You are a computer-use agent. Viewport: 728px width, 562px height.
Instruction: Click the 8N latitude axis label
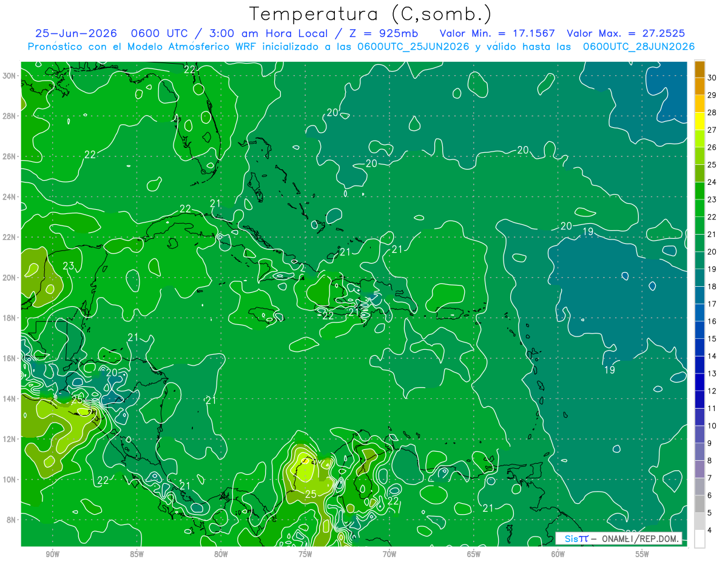[x=12, y=520]
